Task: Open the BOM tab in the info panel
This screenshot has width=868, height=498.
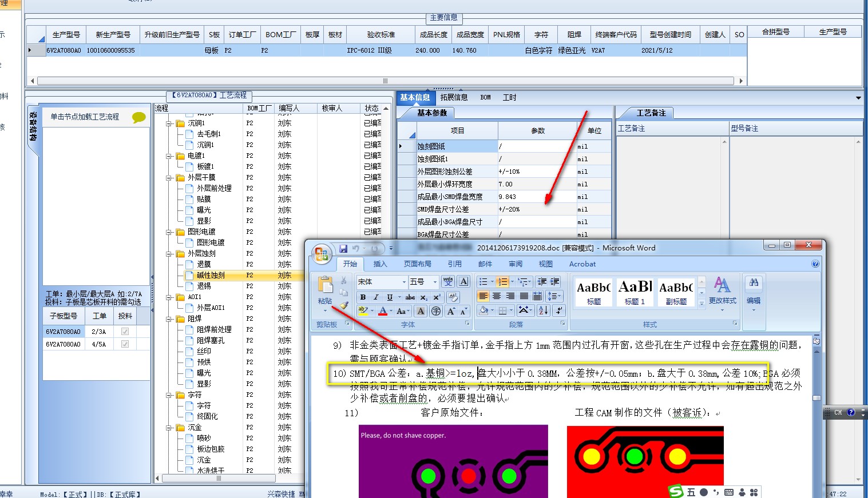Action: click(x=485, y=98)
